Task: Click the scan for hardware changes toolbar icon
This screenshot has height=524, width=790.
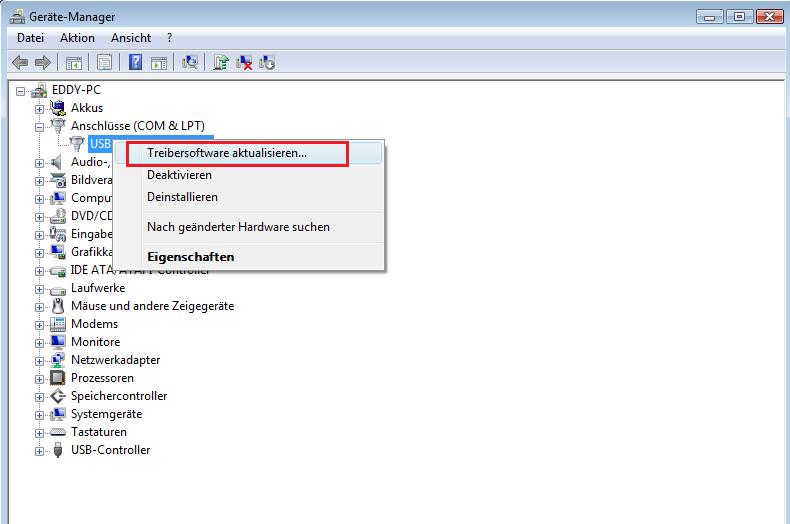Action: click(x=190, y=63)
